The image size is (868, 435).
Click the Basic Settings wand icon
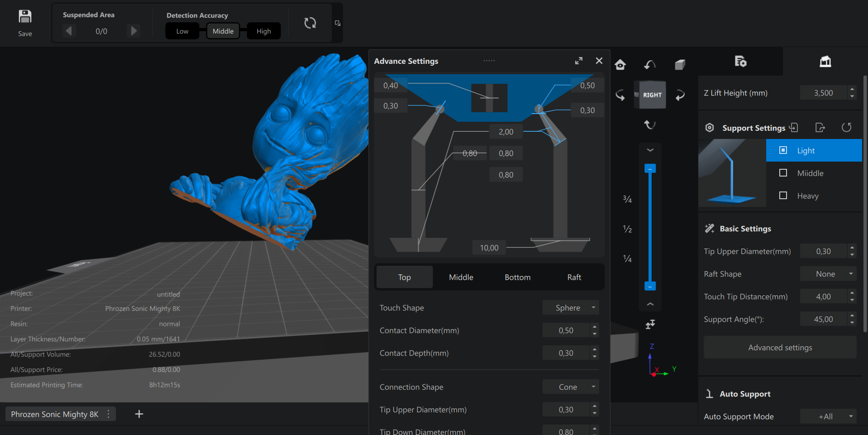point(710,229)
